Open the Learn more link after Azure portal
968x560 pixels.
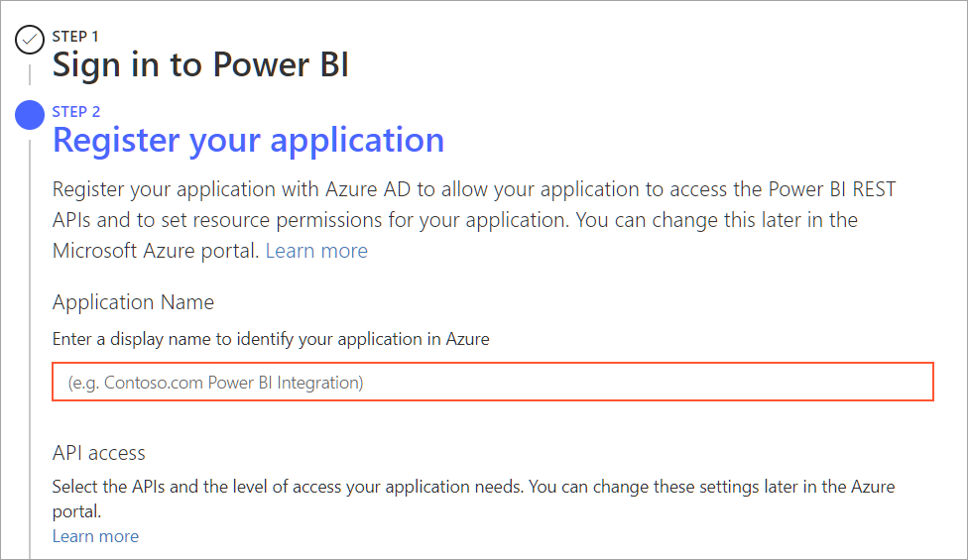pos(316,251)
